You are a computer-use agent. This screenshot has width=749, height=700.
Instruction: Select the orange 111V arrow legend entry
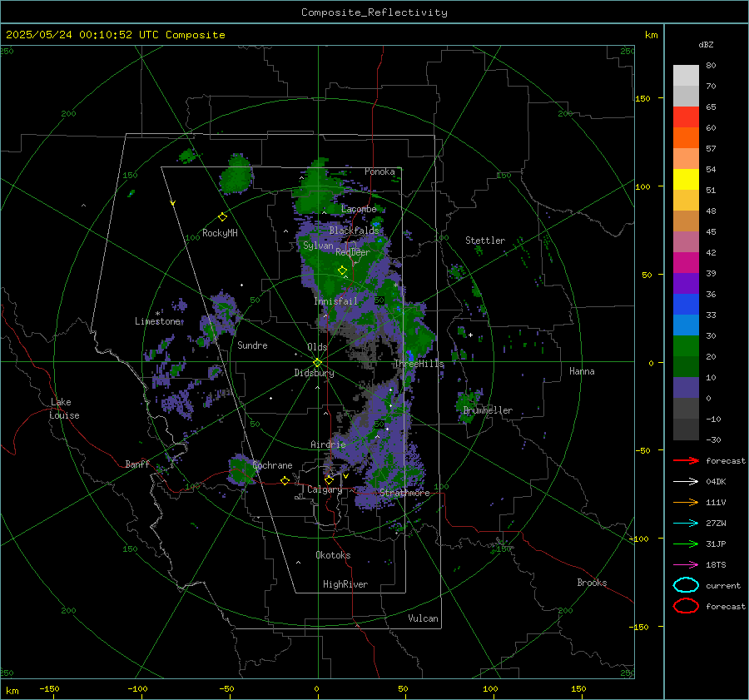(x=686, y=502)
